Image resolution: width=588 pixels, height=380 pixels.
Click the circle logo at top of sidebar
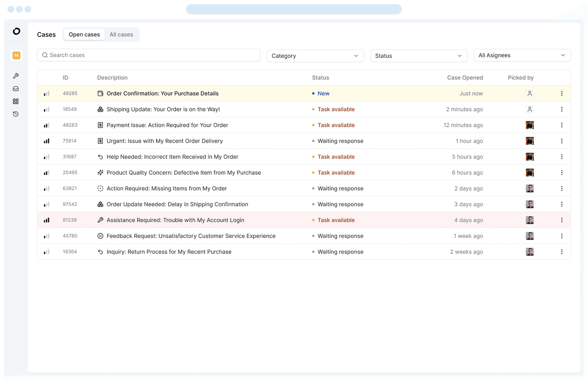coord(16,31)
